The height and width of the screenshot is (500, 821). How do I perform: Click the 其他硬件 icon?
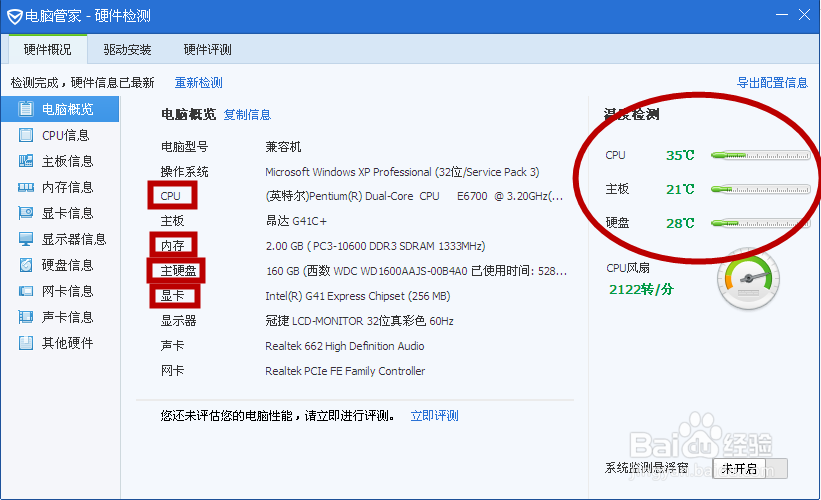point(25,343)
